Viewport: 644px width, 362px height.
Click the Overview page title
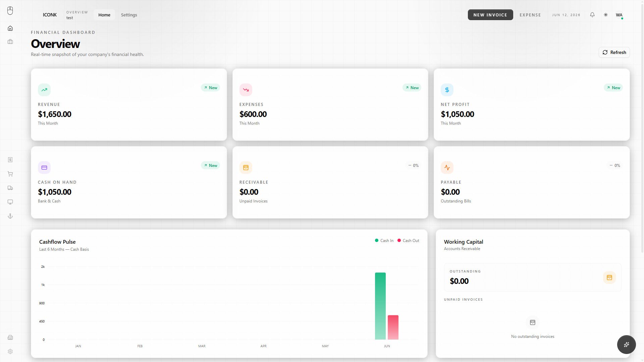pos(55,44)
